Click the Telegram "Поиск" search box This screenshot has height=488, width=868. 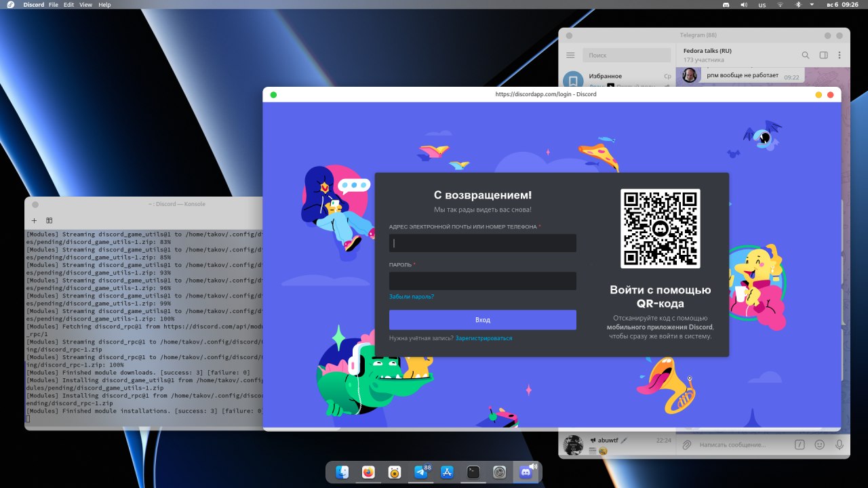click(627, 55)
